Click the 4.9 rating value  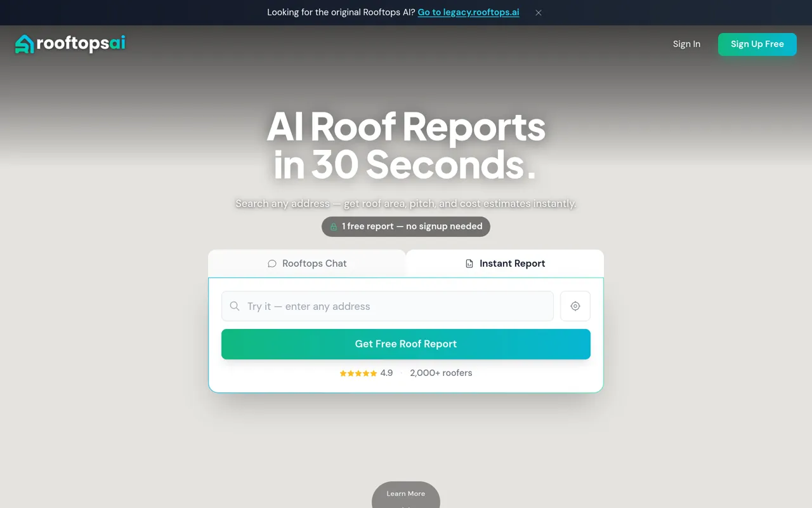click(x=386, y=373)
